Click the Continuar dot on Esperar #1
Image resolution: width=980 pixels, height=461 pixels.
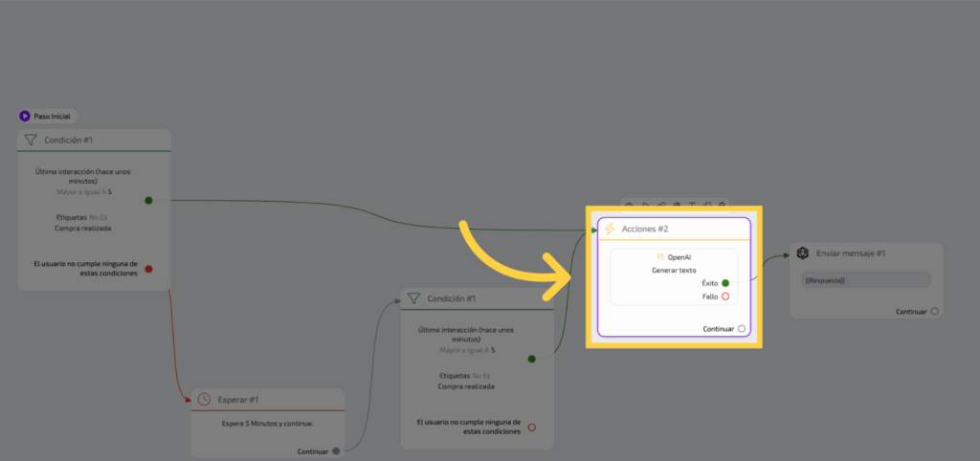336,451
